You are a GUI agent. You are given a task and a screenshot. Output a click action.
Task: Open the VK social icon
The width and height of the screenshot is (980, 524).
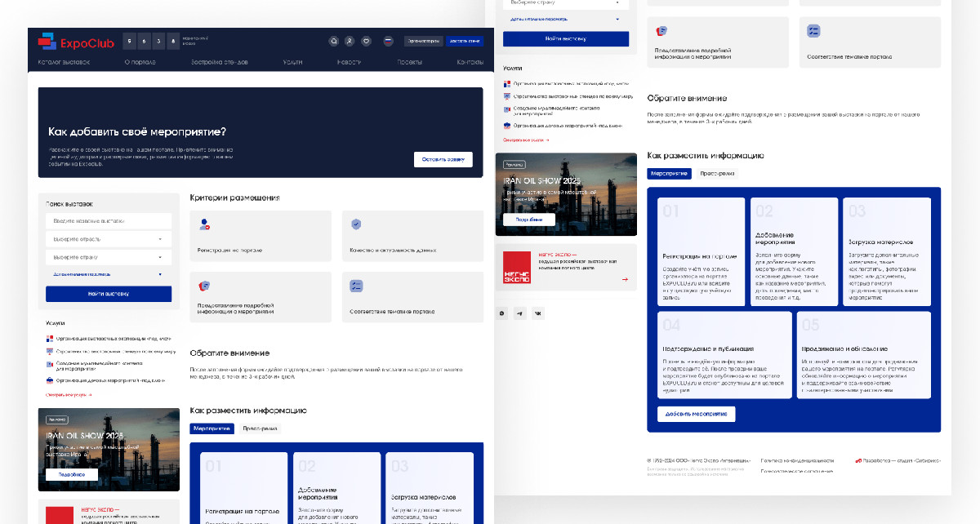coord(537,313)
